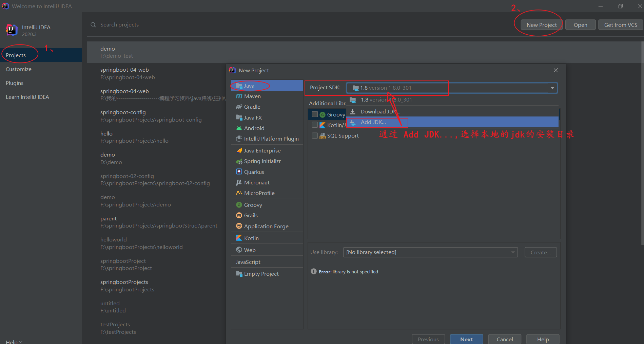Click the SQL Support database icon
Viewport: 644px width, 344px height.
(323, 136)
